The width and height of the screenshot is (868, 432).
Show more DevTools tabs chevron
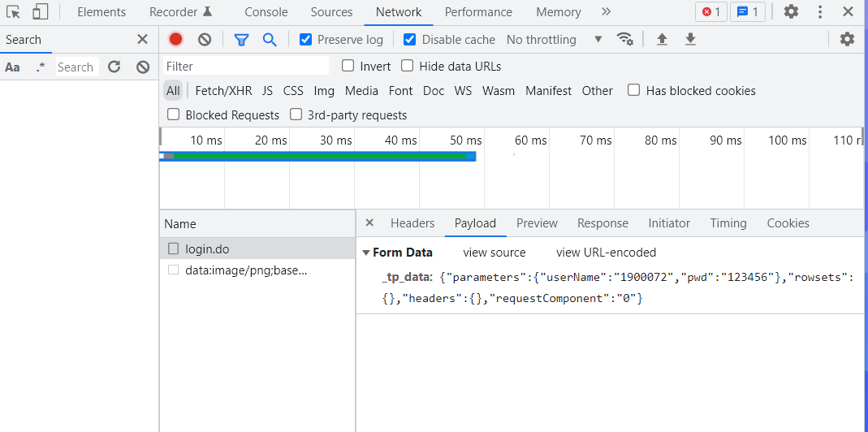click(x=607, y=11)
